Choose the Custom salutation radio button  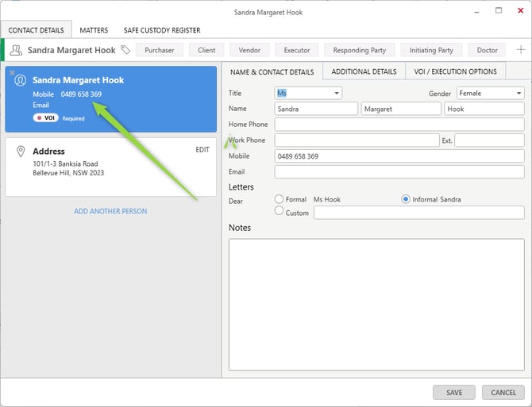coord(279,211)
